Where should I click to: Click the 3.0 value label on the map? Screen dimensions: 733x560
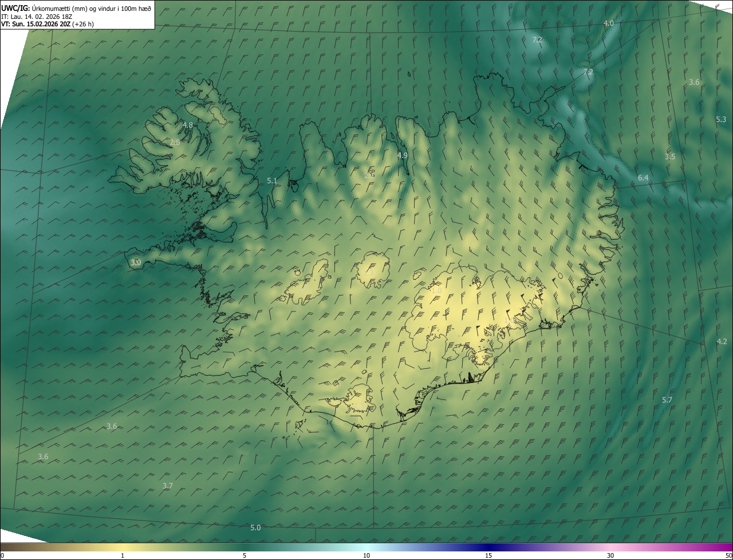[x=136, y=263]
